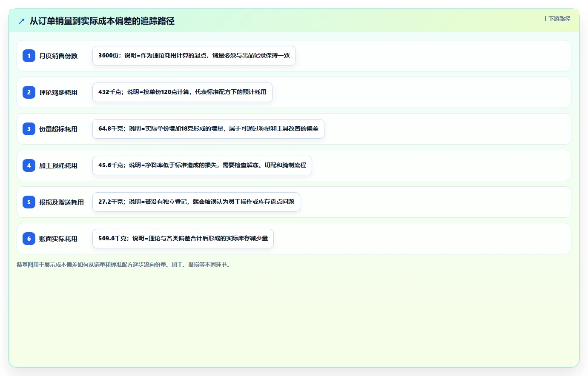Select the 账面实际耗用 label
The width and height of the screenshot is (588, 376).
[58, 239]
